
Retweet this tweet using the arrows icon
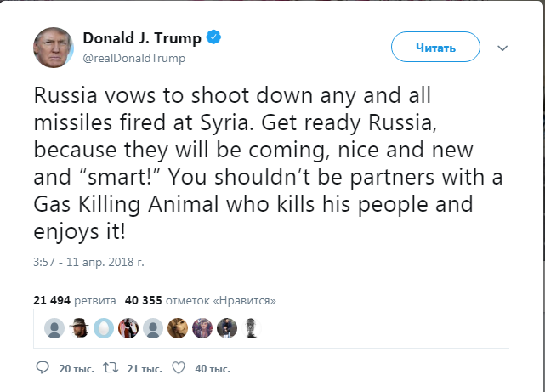point(110,369)
